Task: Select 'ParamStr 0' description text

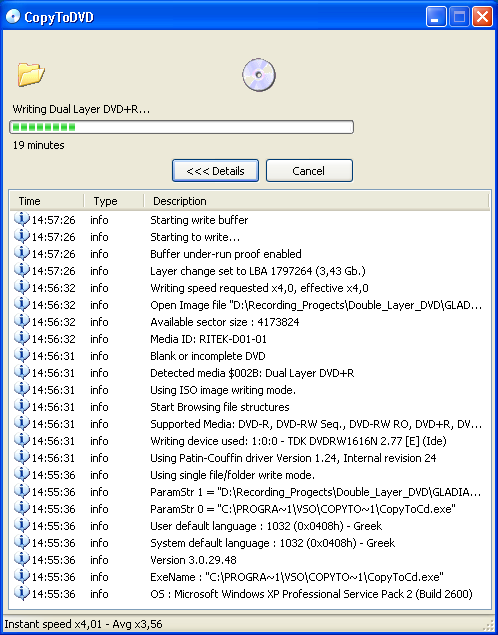Action: (303, 509)
